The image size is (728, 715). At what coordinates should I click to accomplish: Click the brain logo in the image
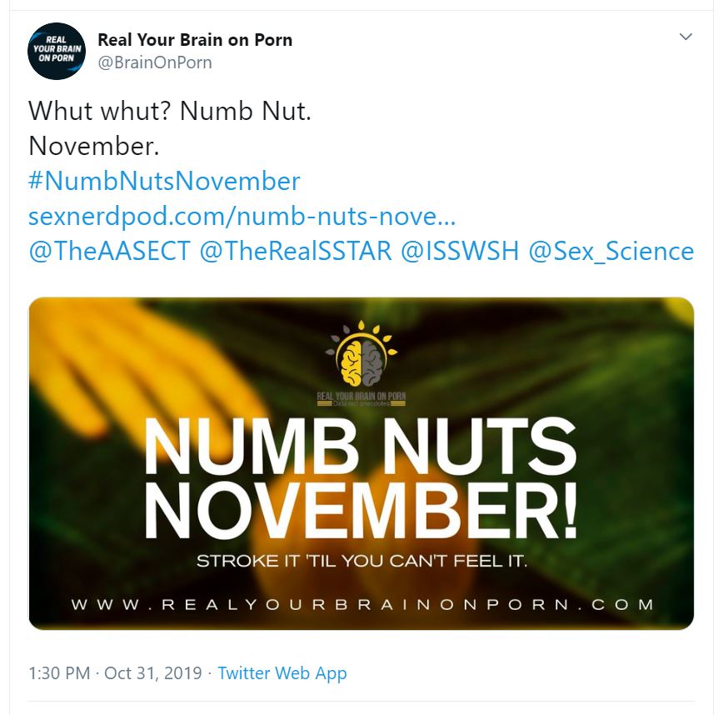click(362, 353)
